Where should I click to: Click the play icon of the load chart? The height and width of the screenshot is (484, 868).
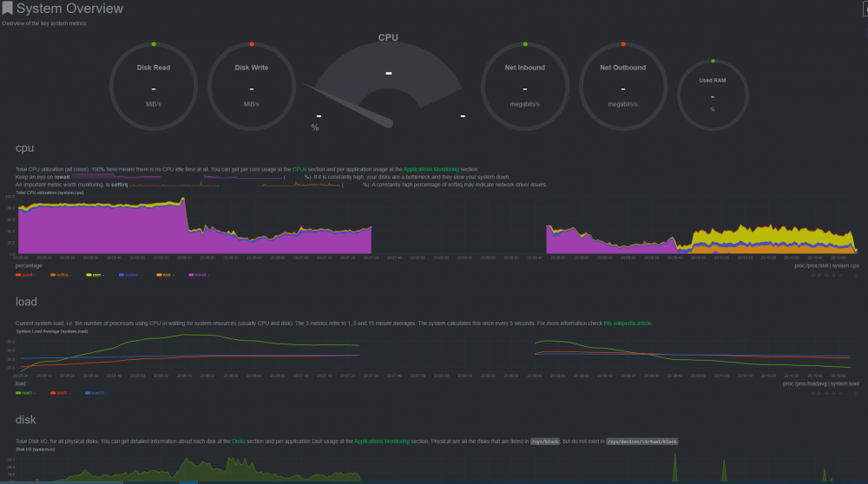[820, 393]
